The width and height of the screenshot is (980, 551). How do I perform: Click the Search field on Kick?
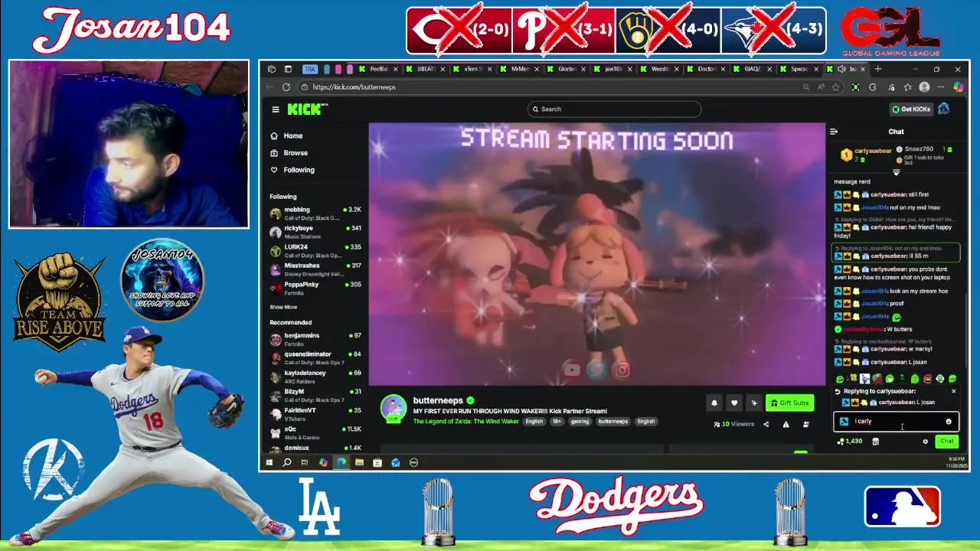[x=614, y=109]
